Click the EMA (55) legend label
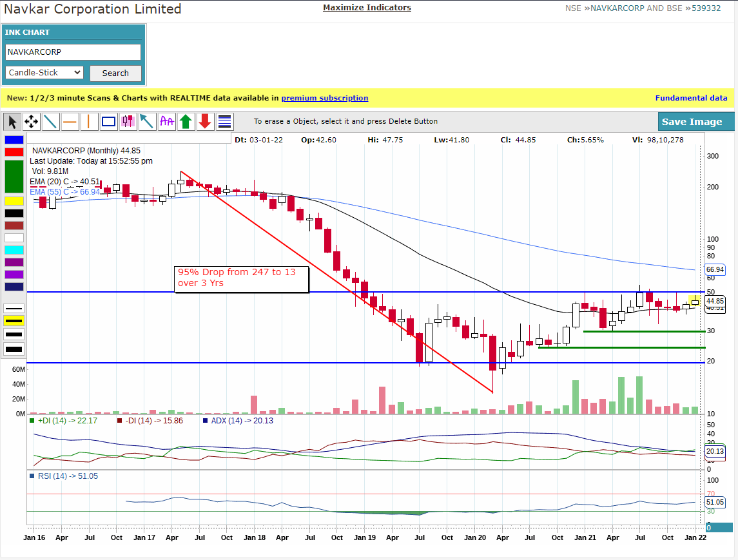 [x=65, y=191]
